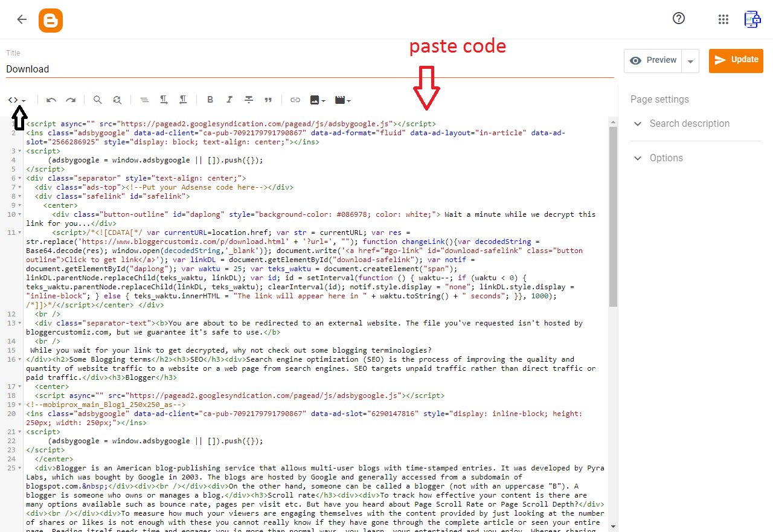773x532 pixels.
Task: Toggle bold formatting
Action: pyautogui.click(x=210, y=100)
